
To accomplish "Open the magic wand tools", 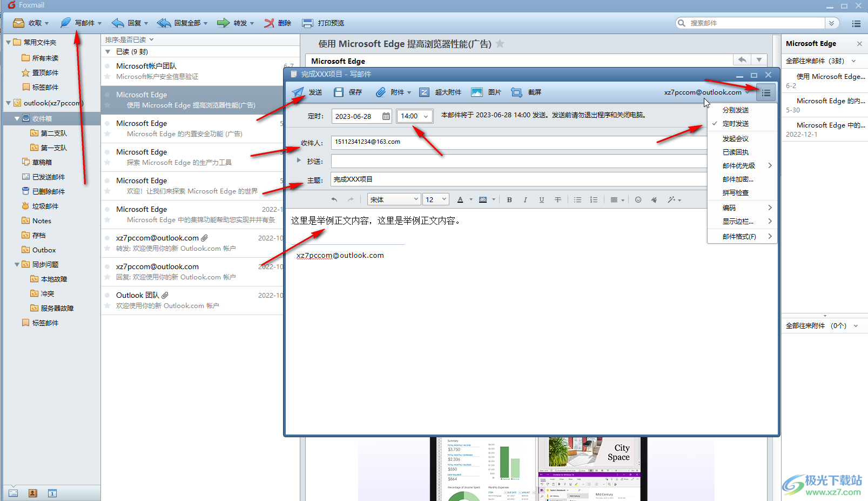I will pyautogui.click(x=674, y=200).
